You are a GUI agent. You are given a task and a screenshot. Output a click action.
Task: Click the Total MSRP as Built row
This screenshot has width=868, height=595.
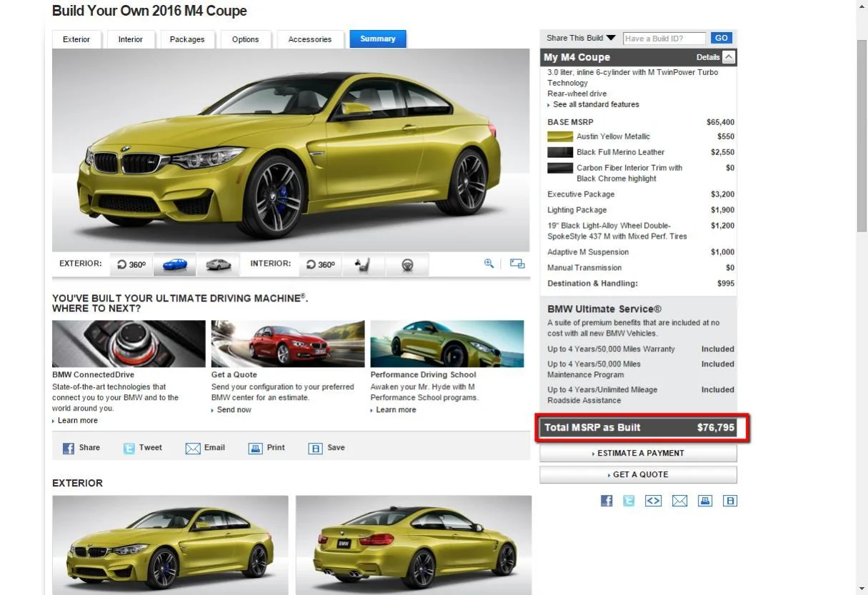pos(639,428)
